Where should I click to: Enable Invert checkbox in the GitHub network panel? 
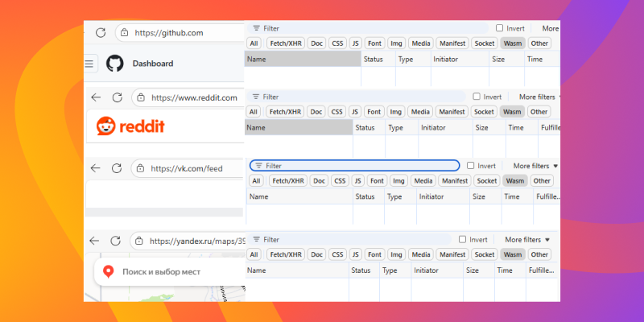point(499,28)
